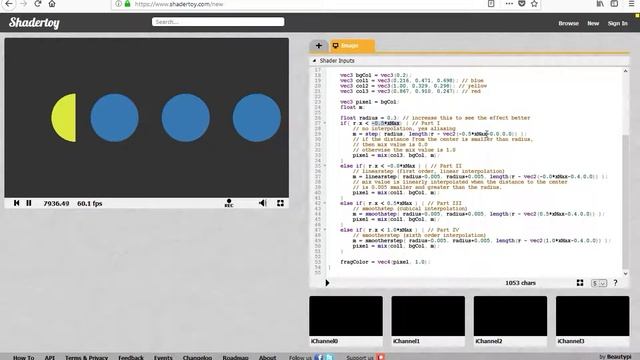Go back with the browser back arrow
The width and height of the screenshot is (640, 360).
(9, 4)
